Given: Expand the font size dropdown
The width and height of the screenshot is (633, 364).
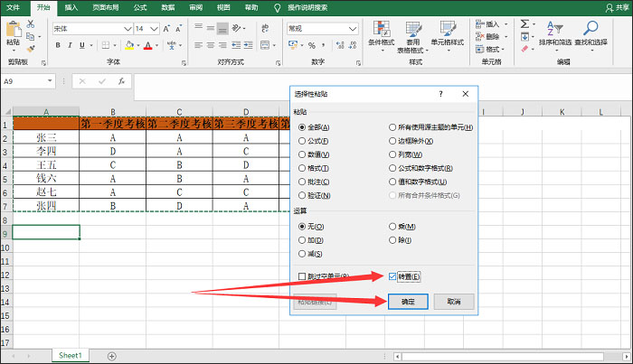Looking at the screenshot, I should click(x=152, y=29).
